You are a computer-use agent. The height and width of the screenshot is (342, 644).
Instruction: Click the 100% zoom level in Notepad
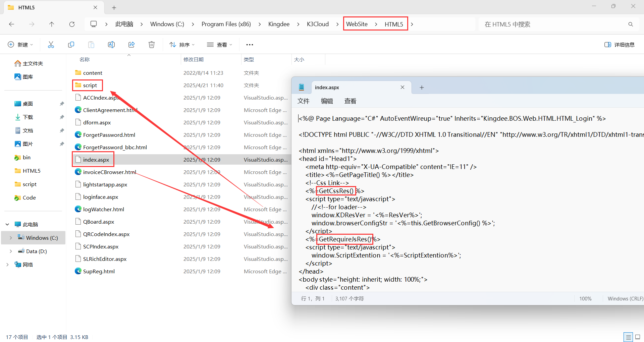[585, 298]
